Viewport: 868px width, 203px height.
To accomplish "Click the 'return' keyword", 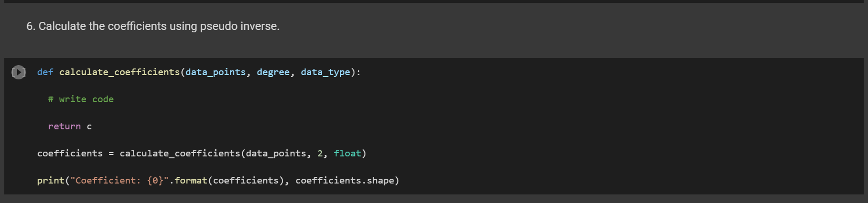I will pyautogui.click(x=64, y=126).
